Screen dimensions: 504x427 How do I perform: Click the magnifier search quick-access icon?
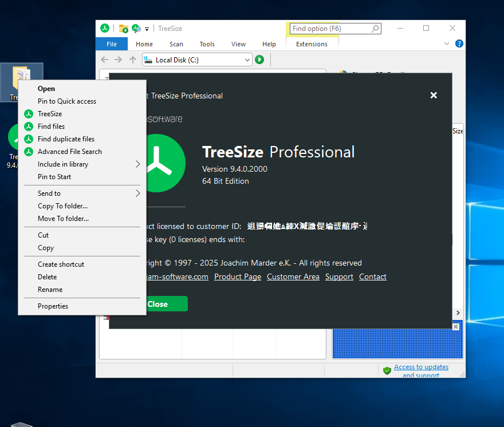click(136, 29)
